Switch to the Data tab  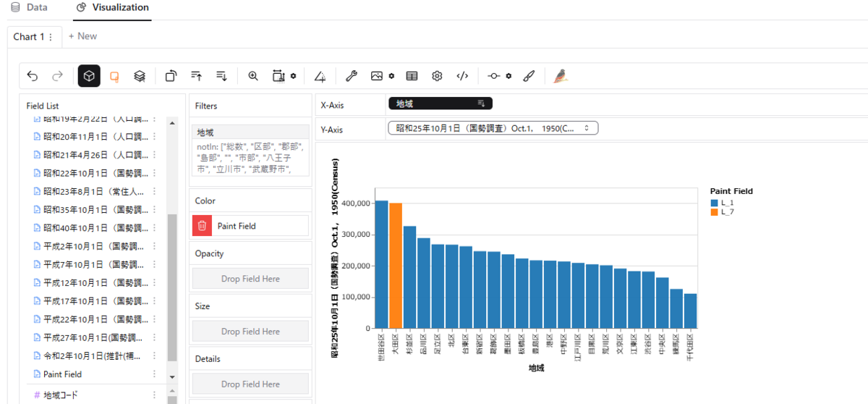(29, 7)
